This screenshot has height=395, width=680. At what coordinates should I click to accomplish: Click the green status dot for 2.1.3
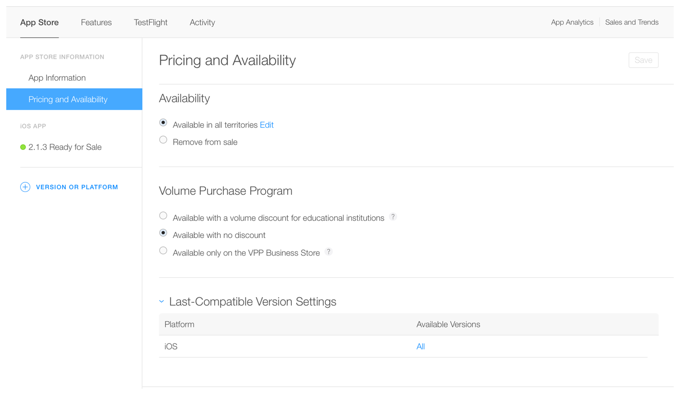(x=23, y=147)
